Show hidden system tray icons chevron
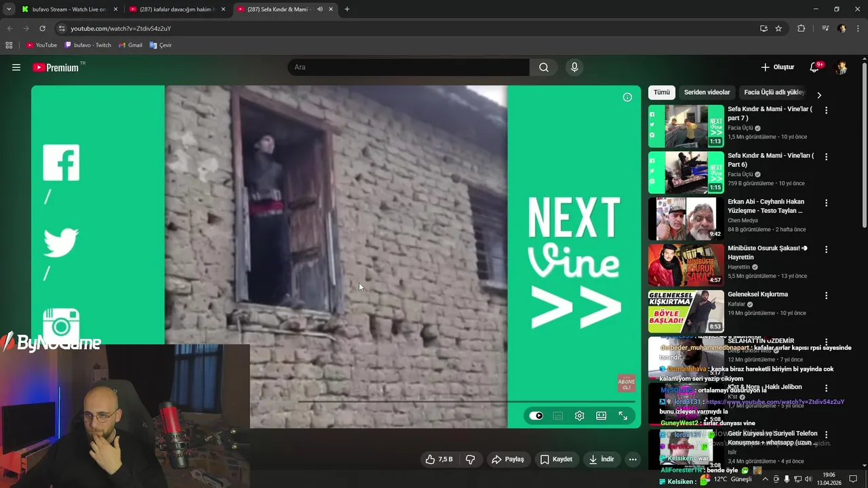The width and height of the screenshot is (868, 488). tap(765, 479)
